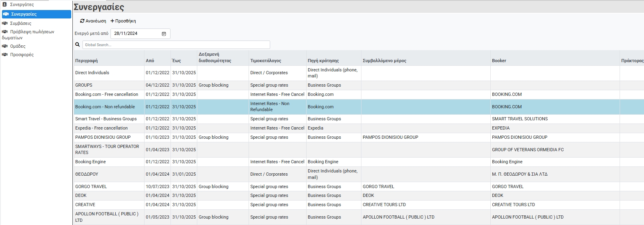Click the refresh icon next to Ανανέωση
Viewport: 644px width, 225px height.
(82, 21)
